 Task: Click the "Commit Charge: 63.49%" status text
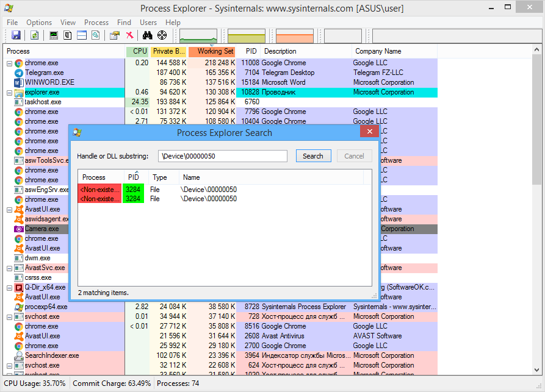(x=112, y=383)
